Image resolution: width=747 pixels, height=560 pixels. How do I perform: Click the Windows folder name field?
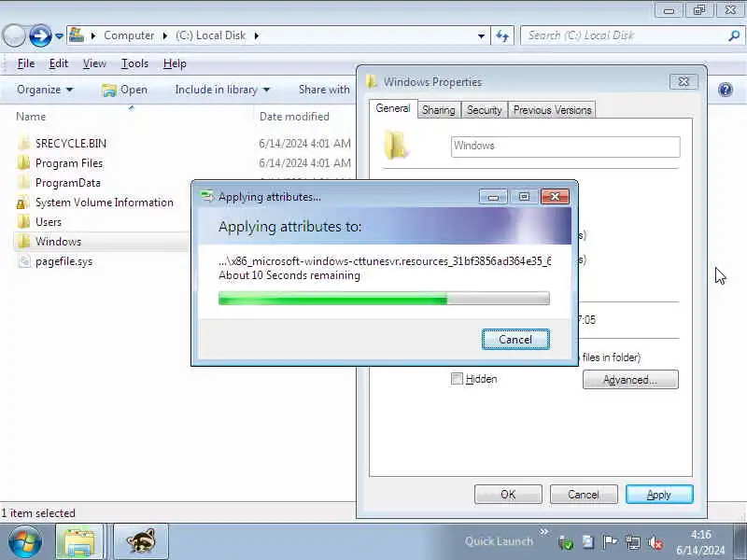(x=566, y=147)
